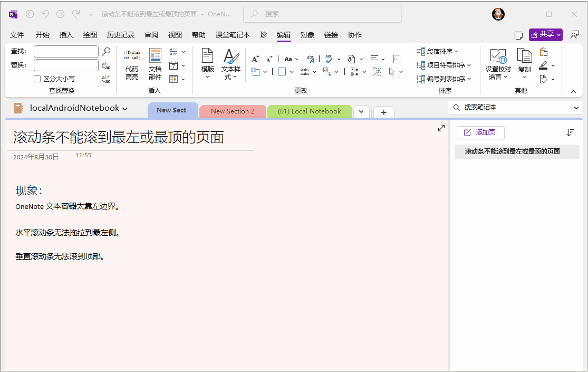Click the shrink font size icon
Image resolution: width=588 pixels, height=372 pixels.
269,59
